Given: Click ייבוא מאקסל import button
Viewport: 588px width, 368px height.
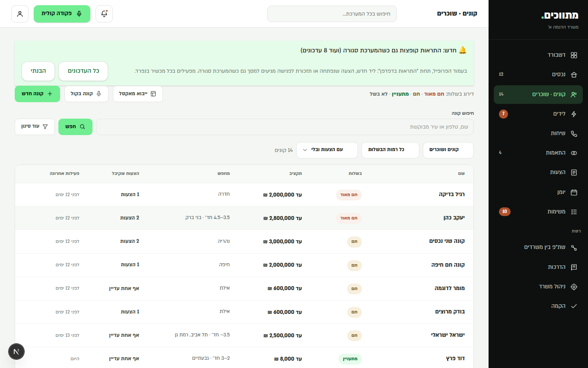Looking at the screenshot, I should (x=138, y=94).
